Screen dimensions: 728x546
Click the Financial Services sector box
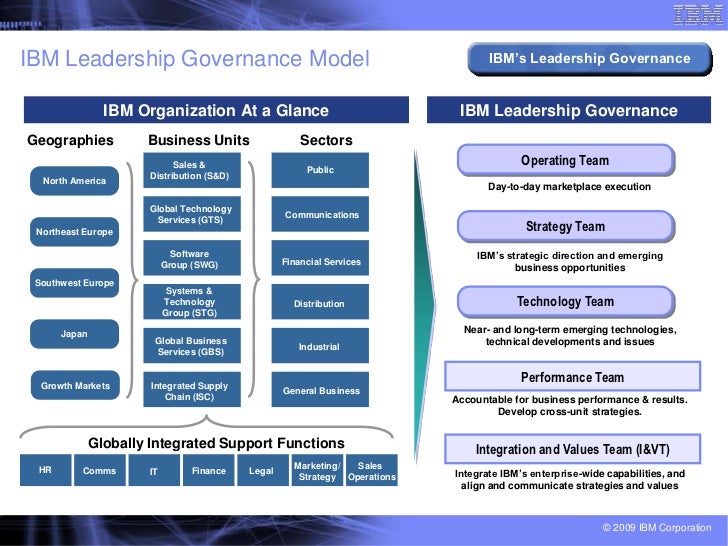320,258
